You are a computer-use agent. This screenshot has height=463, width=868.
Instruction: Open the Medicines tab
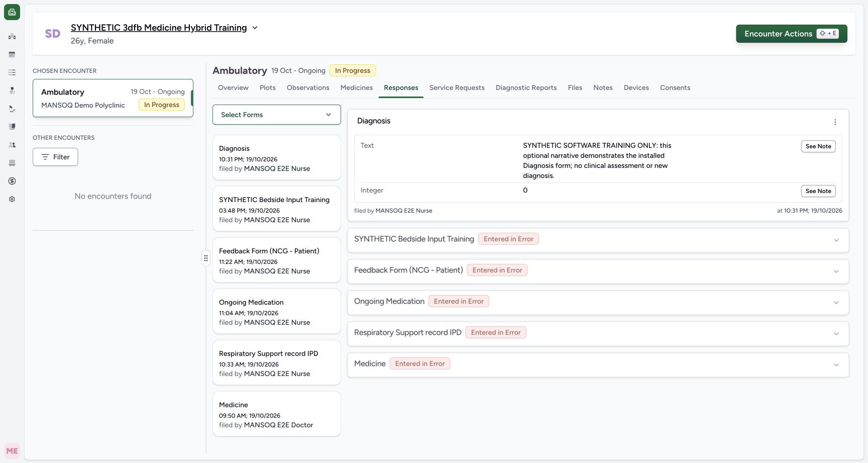pos(357,87)
